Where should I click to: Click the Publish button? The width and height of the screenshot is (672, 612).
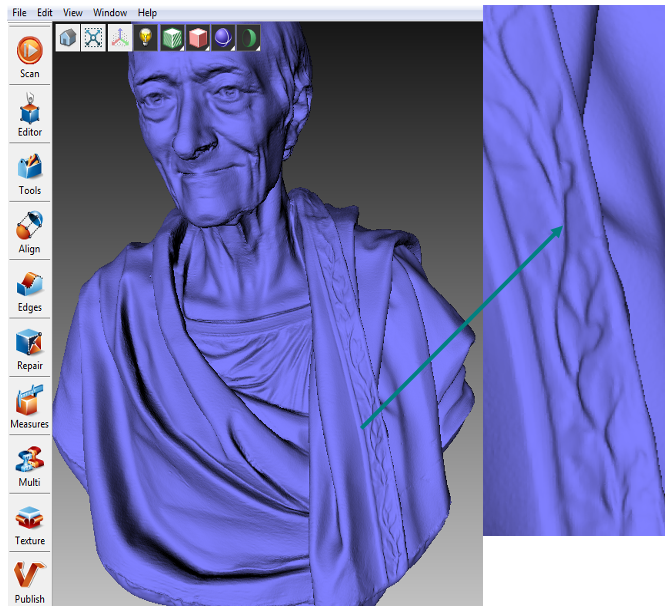(x=29, y=581)
